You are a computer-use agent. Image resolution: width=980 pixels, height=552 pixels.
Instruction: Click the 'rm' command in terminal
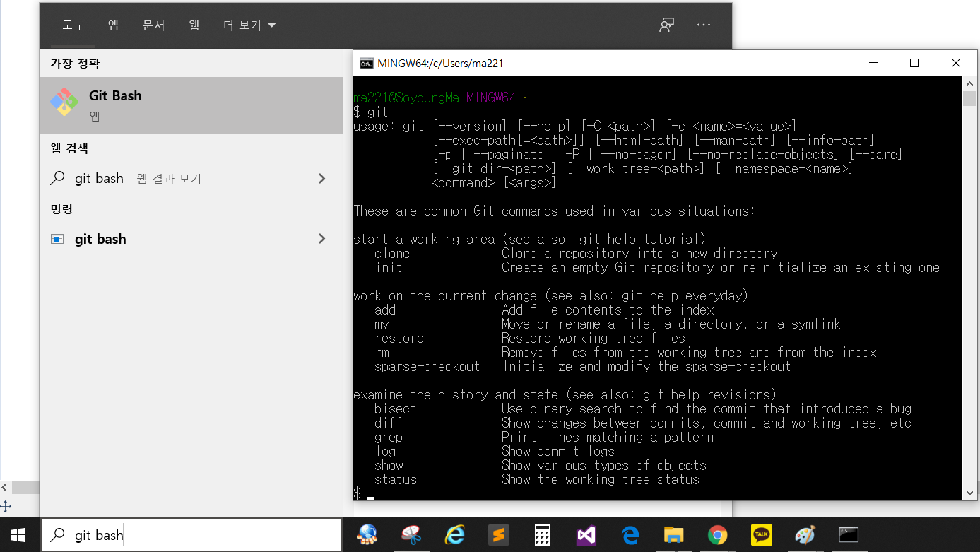click(382, 352)
